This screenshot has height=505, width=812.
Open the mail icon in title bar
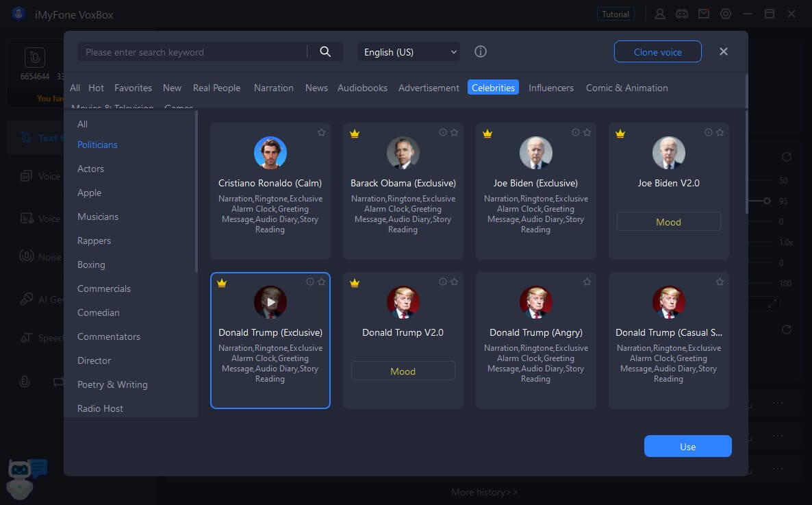(x=704, y=14)
